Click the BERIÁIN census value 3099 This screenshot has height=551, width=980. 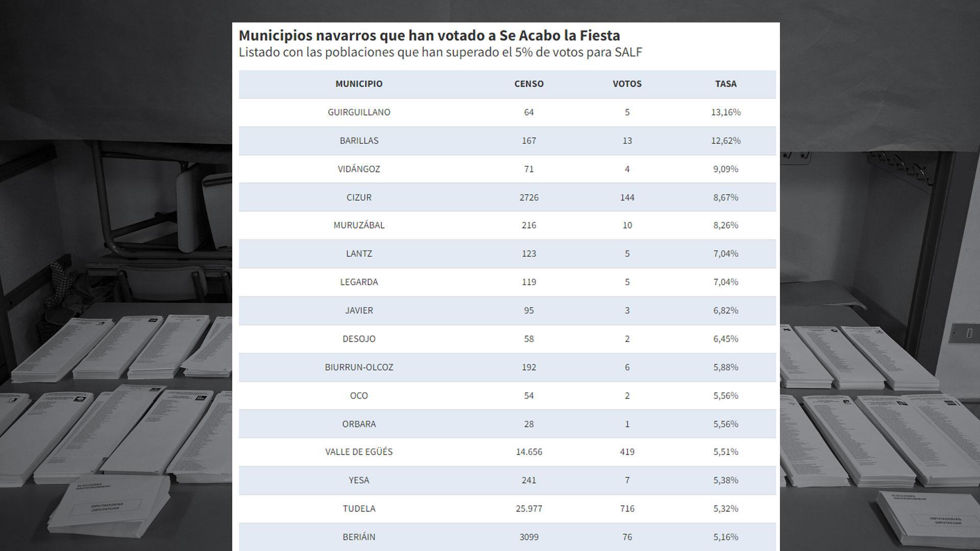pos(529,537)
